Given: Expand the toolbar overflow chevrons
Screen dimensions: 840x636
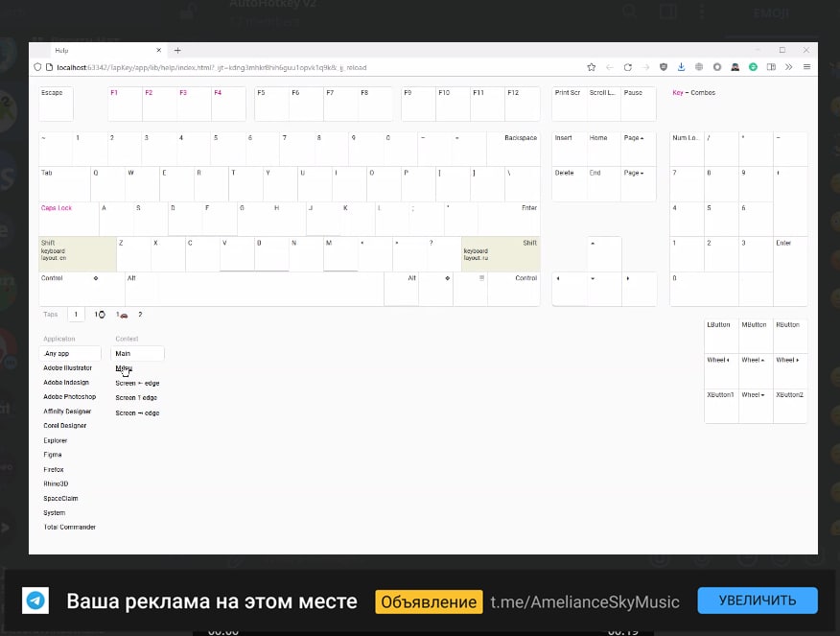Looking at the screenshot, I should click(x=788, y=67).
